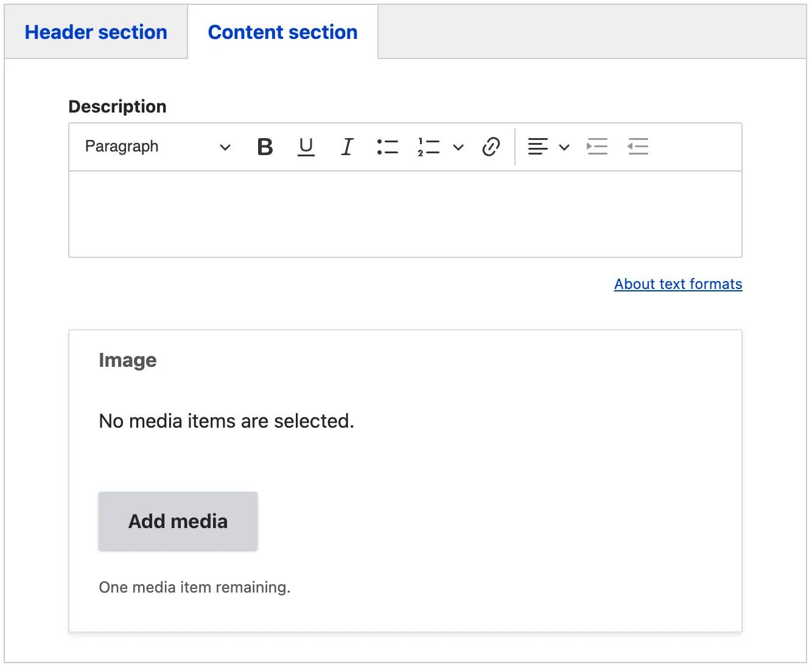812x668 pixels.
Task: Switch to the Header section tab
Action: tap(96, 32)
